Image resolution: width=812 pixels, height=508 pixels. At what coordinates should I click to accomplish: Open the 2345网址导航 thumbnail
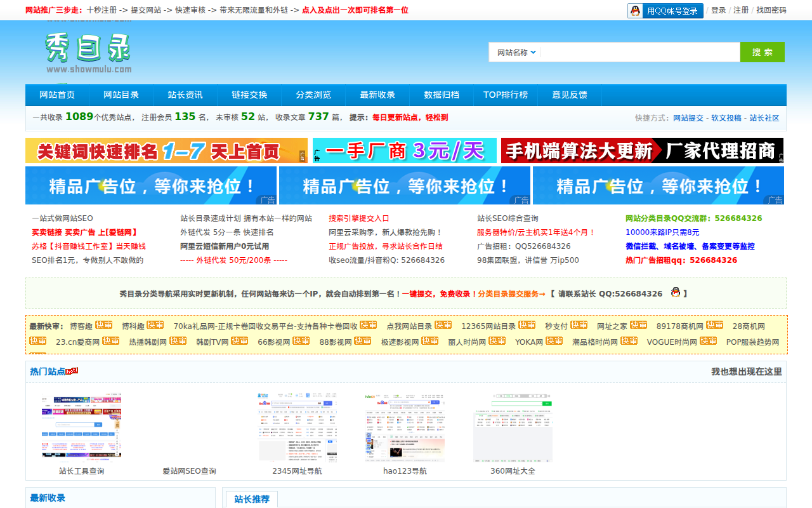click(297, 427)
